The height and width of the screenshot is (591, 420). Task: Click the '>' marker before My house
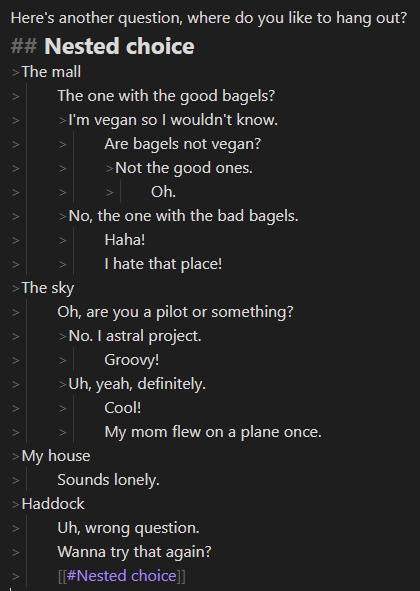point(15,456)
